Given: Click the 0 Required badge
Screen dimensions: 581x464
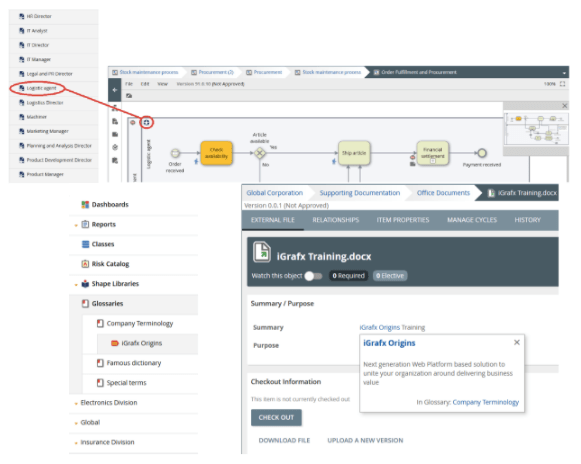Looking at the screenshot, I should tap(348, 276).
